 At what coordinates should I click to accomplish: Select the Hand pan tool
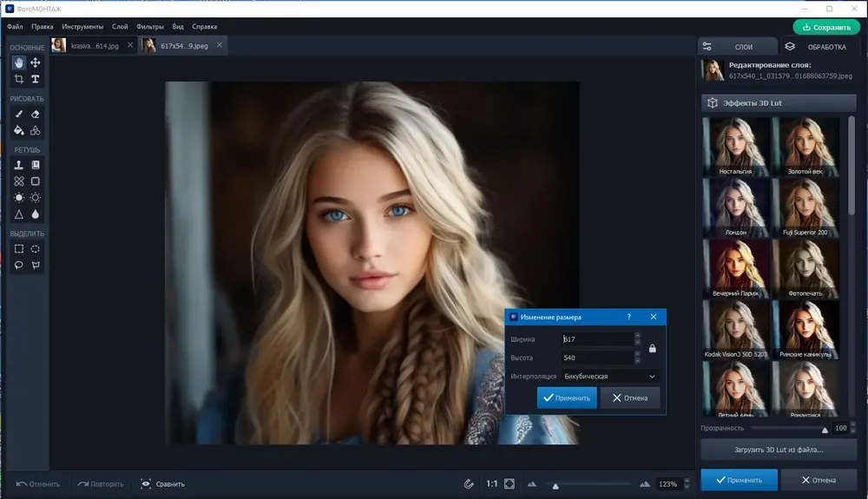click(x=19, y=62)
